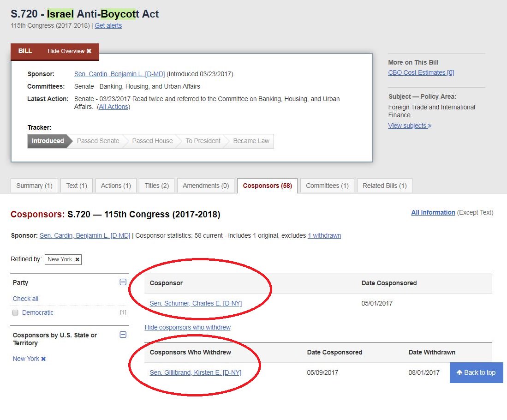Click the Introduced tracker stage

[48, 141]
